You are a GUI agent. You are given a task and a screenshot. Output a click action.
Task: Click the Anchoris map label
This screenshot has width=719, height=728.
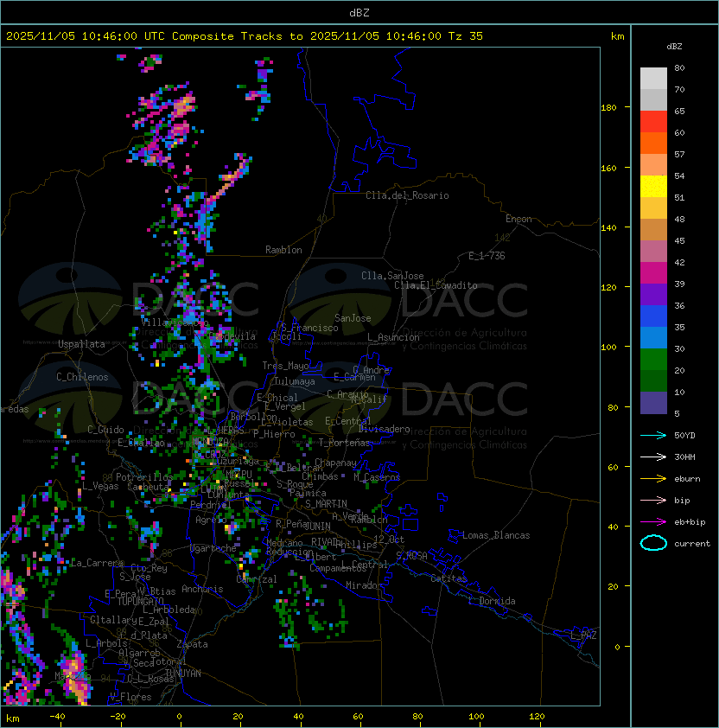[202, 589]
